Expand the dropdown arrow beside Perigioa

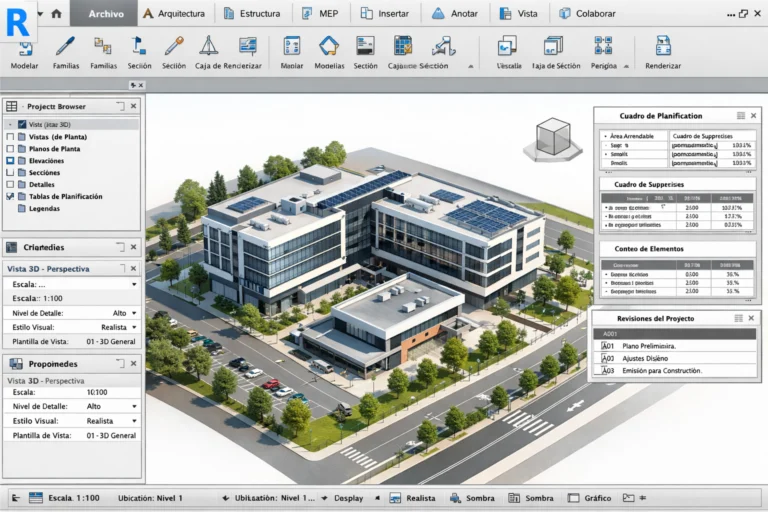coord(626,66)
